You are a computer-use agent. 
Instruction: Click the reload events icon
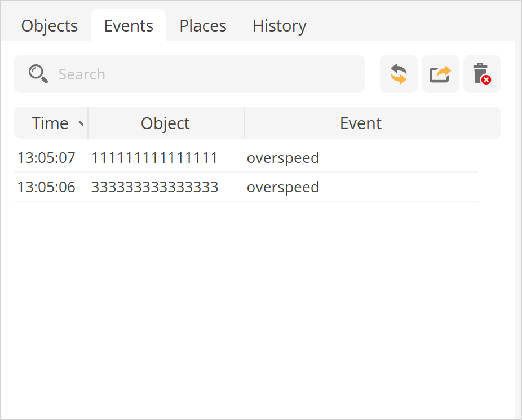[x=399, y=74]
